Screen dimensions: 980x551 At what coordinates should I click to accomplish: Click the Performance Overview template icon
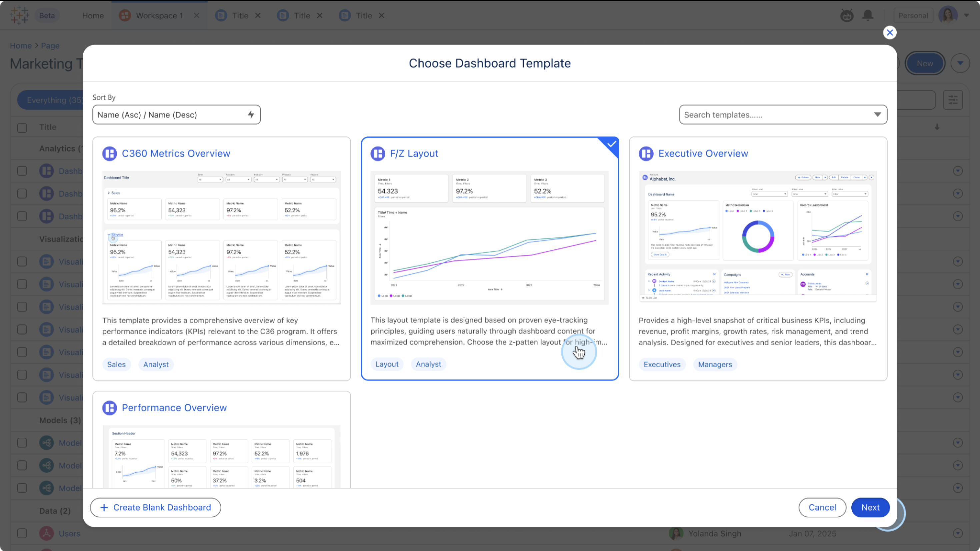110,408
